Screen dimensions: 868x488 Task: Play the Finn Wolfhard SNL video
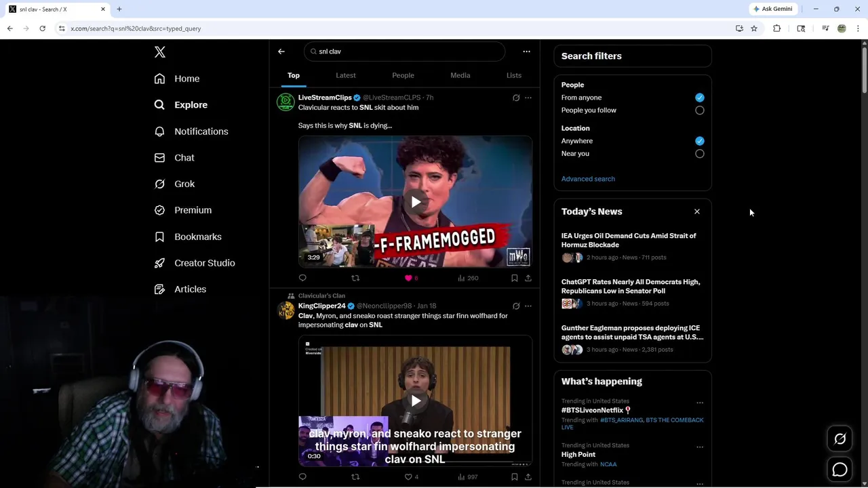point(415,401)
